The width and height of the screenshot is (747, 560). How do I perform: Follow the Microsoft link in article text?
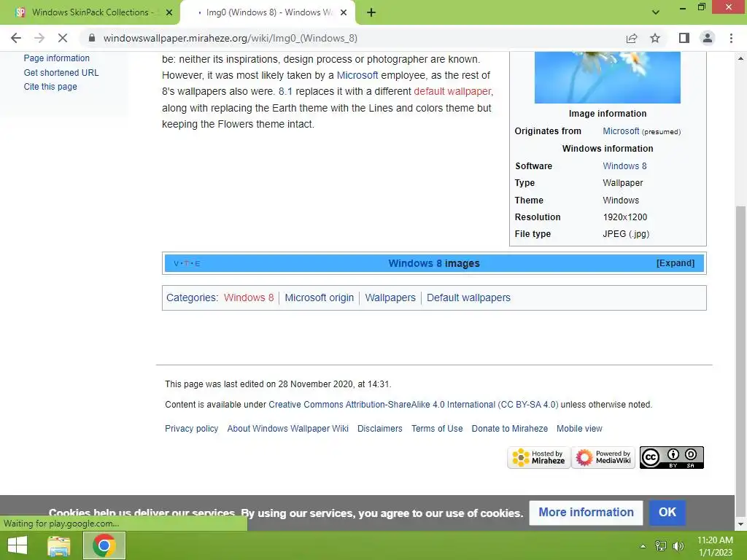[x=357, y=75]
